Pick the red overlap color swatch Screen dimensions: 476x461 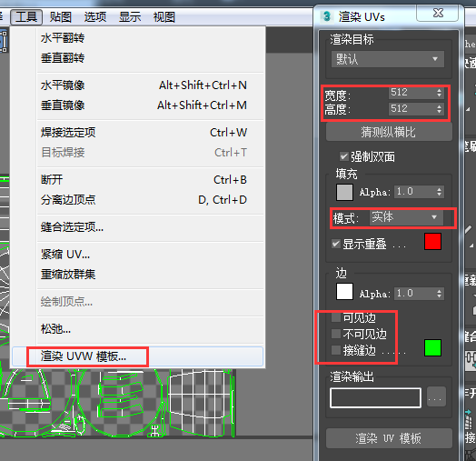[x=432, y=242]
